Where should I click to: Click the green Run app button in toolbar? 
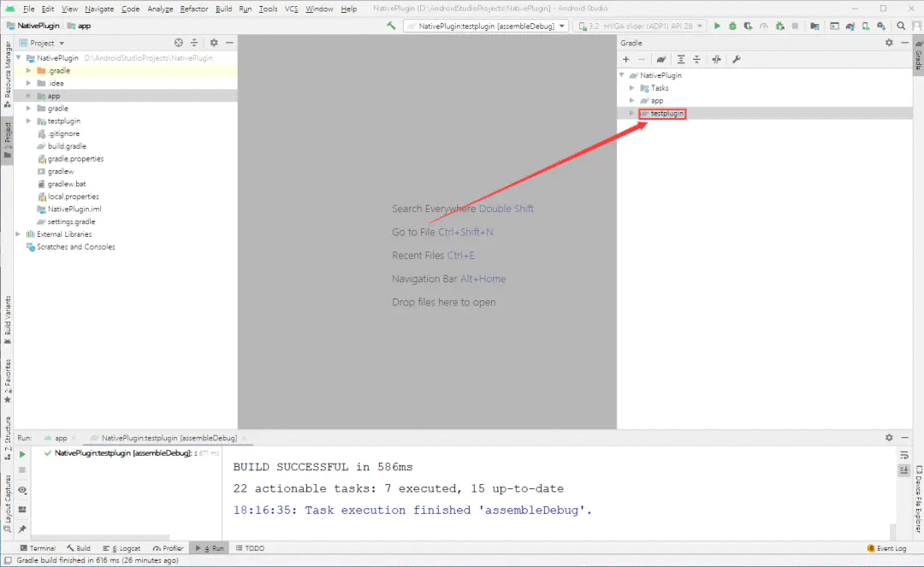717,26
